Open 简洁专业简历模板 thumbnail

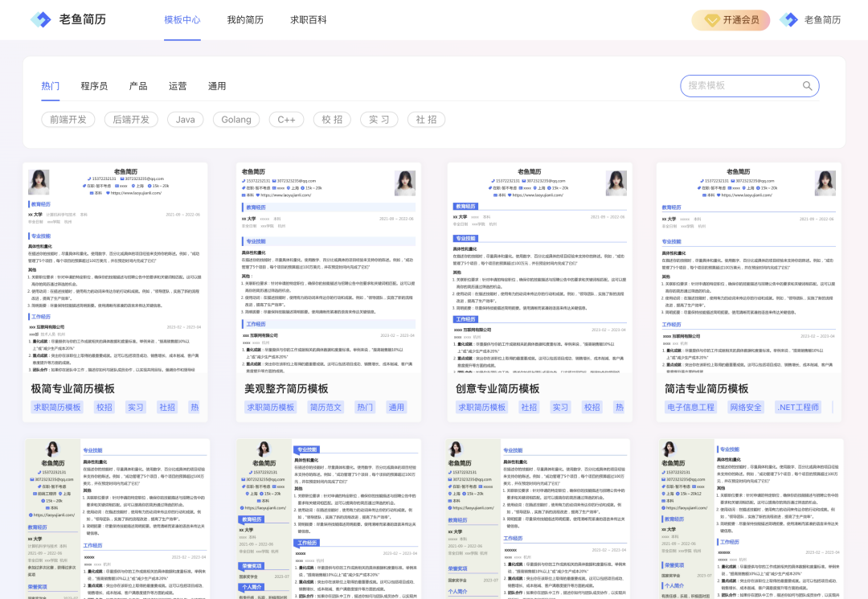click(748, 269)
